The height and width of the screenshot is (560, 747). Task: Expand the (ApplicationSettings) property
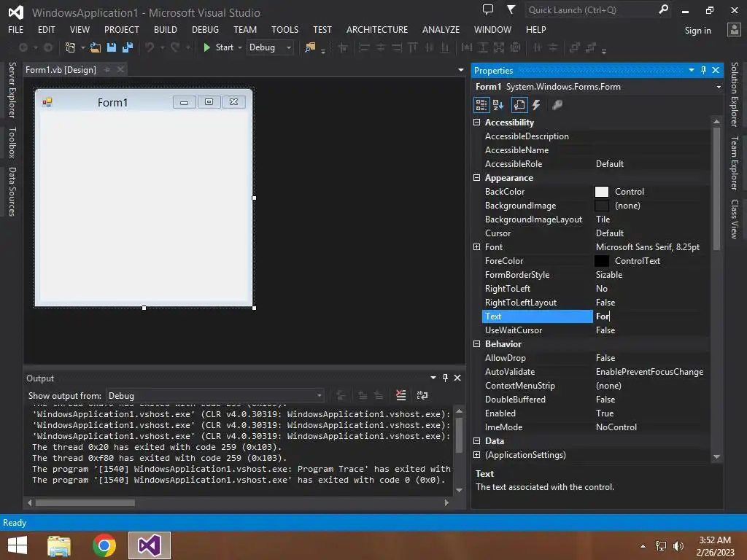pyautogui.click(x=476, y=455)
